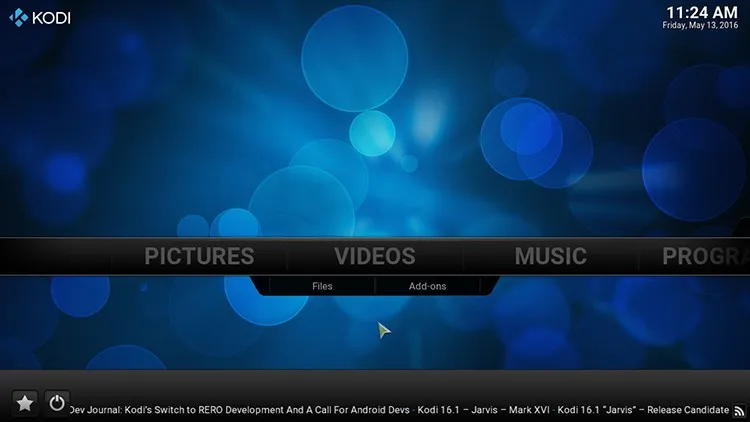Open the power shutdown menu icon

pyautogui.click(x=57, y=403)
